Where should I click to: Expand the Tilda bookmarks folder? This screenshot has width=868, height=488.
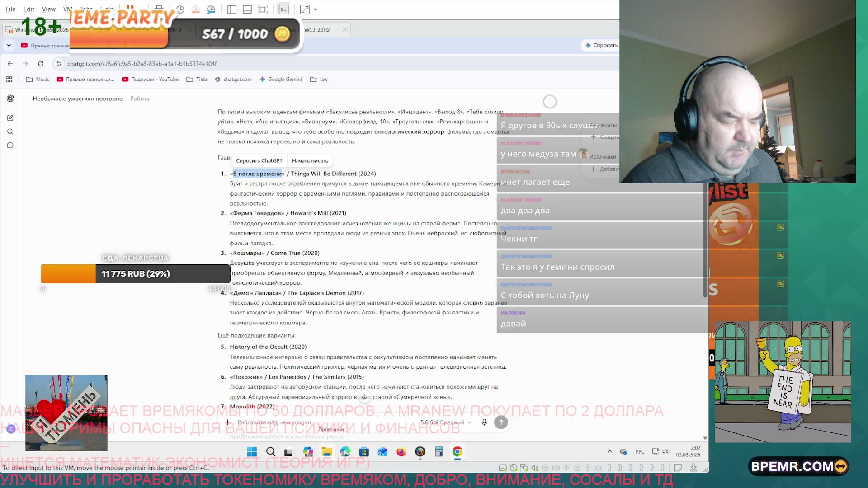pos(197,80)
